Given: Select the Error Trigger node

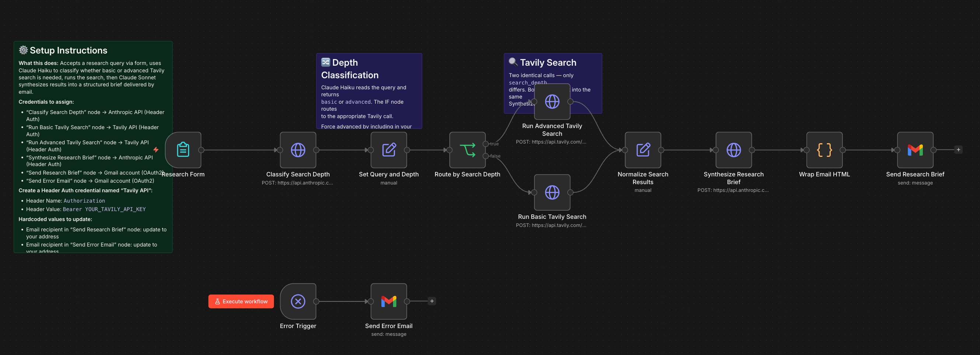Looking at the screenshot, I should [x=298, y=301].
